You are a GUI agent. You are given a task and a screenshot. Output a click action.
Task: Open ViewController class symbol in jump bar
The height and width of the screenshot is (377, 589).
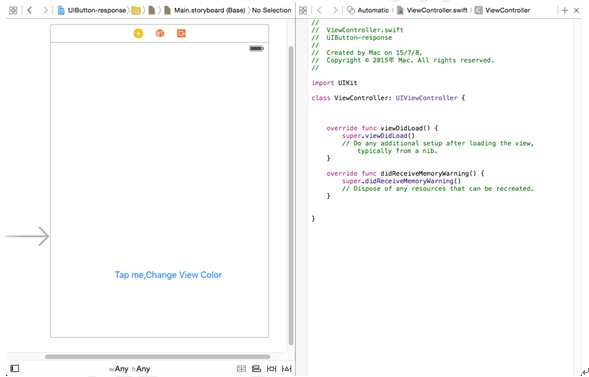(502, 11)
